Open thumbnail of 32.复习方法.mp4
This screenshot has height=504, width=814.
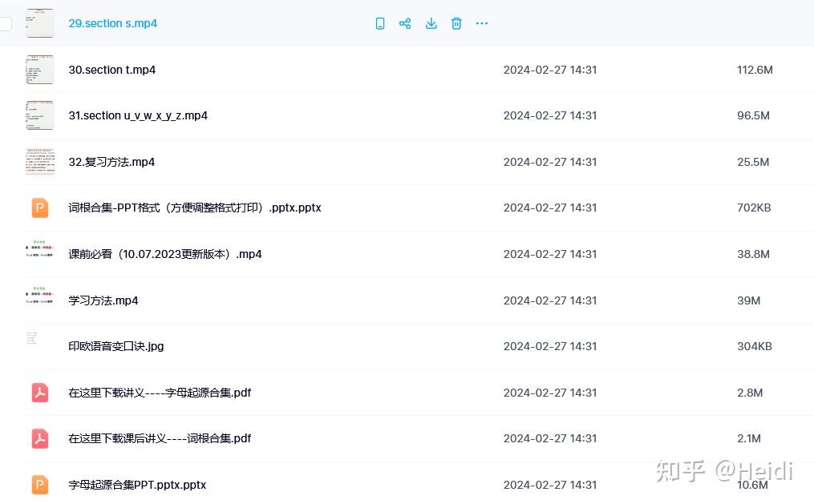tap(40, 162)
